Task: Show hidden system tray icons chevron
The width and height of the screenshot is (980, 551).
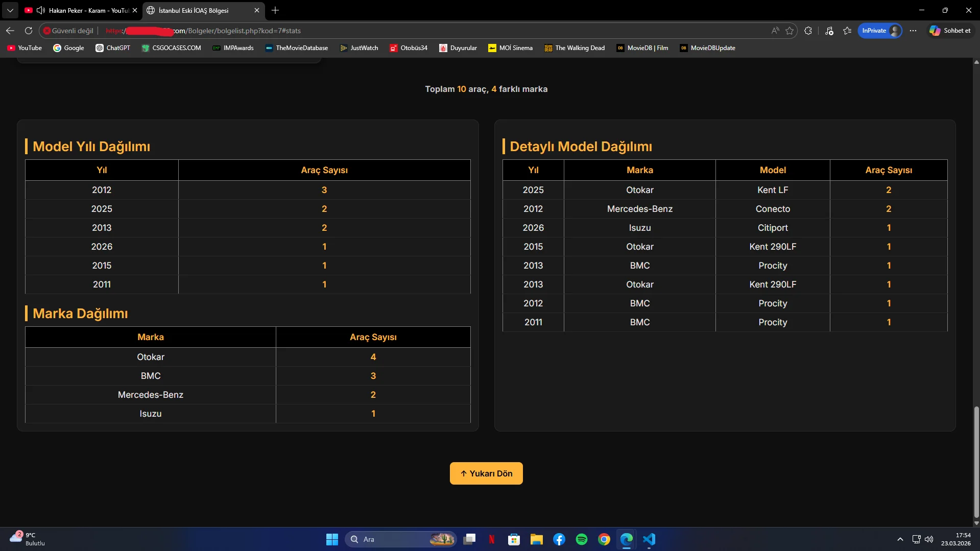Action: 900,539
